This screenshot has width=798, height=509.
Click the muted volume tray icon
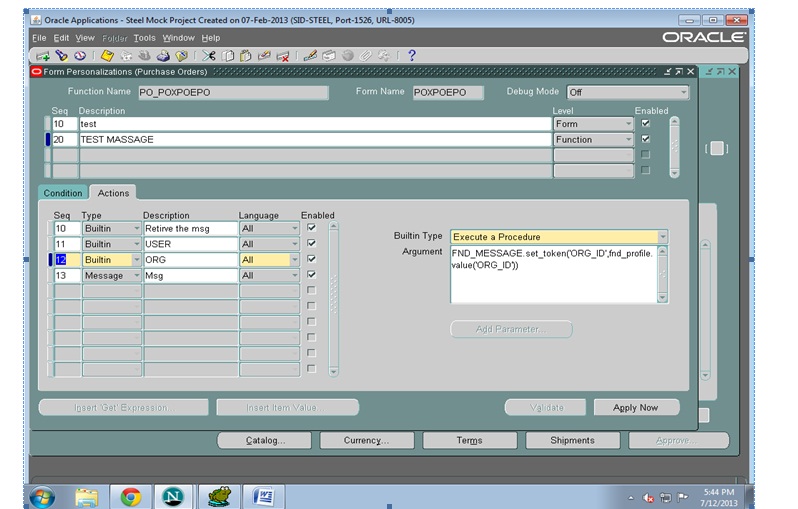648,498
